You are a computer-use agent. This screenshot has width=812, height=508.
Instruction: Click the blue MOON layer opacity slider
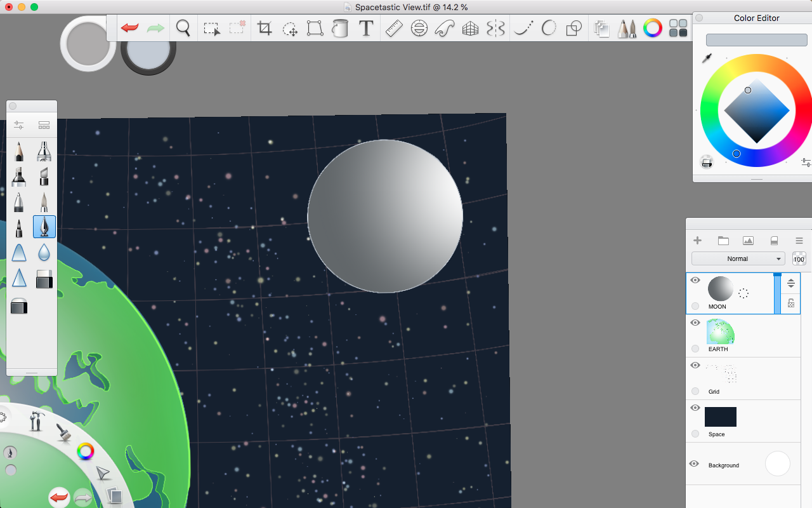click(778, 293)
